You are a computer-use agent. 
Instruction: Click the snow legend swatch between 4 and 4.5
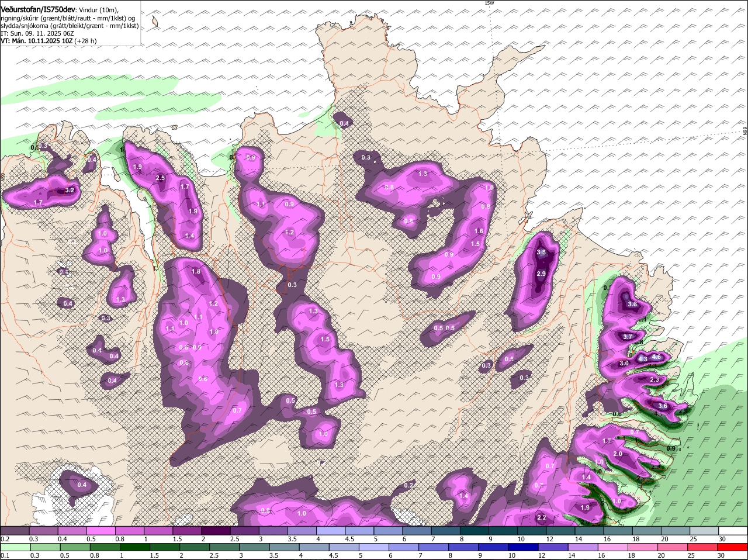[331, 531]
